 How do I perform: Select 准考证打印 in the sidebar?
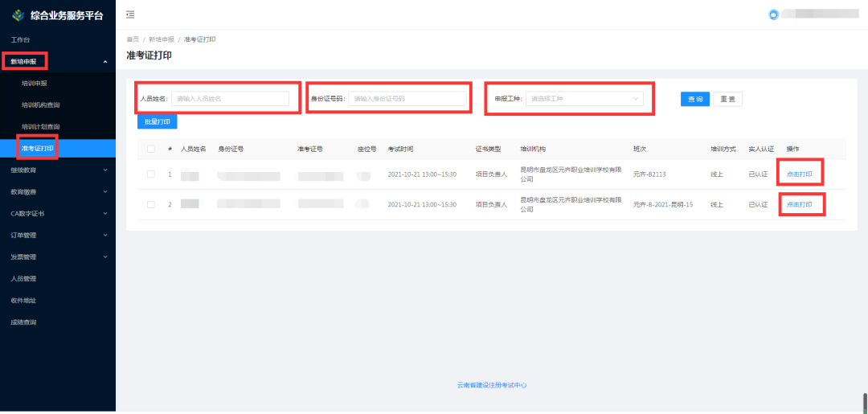pyautogui.click(x=37, y=149)
